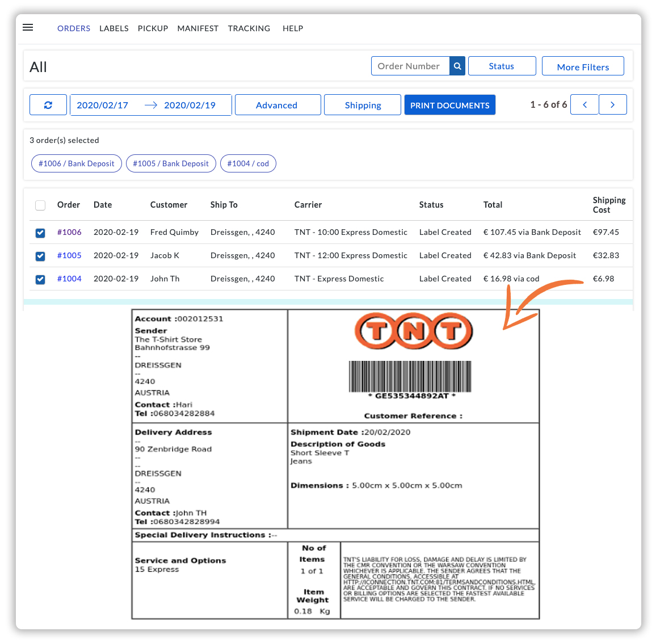Click the order number search magnifier icon
Viewport: 656px width, 644px height.
[457, 66]
